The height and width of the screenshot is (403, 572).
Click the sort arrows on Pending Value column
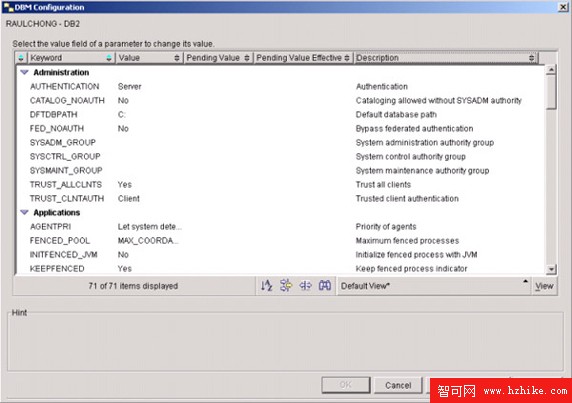tap(247, 58)
